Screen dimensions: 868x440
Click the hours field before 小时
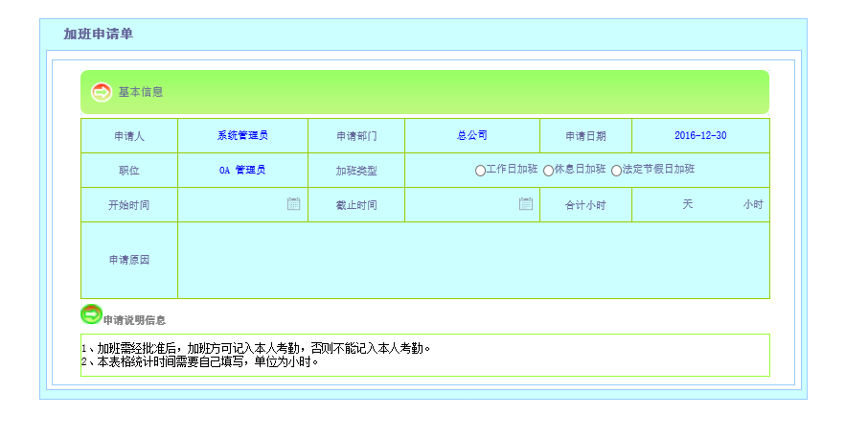(x=720, y=204)
